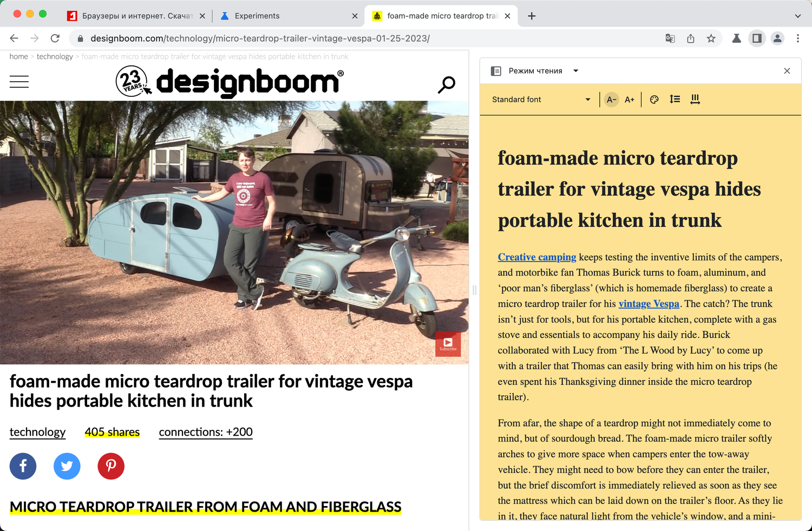Open the technology category link
Viewport: 812px width, 531px height.
[x=37, y=432]
